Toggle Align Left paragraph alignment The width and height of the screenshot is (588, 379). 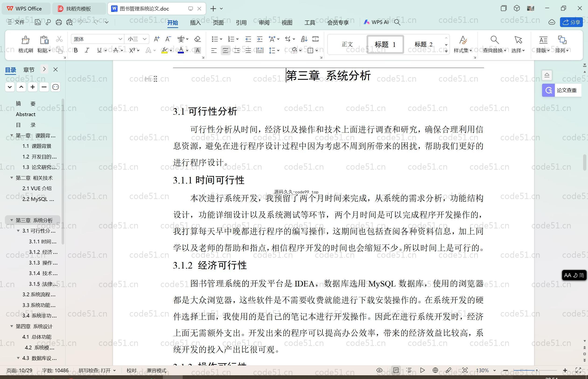214,51
